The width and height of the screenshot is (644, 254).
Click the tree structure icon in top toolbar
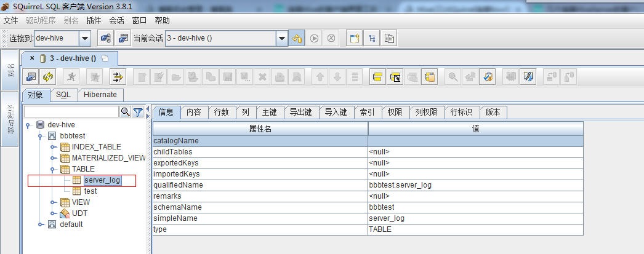(372, 39)
